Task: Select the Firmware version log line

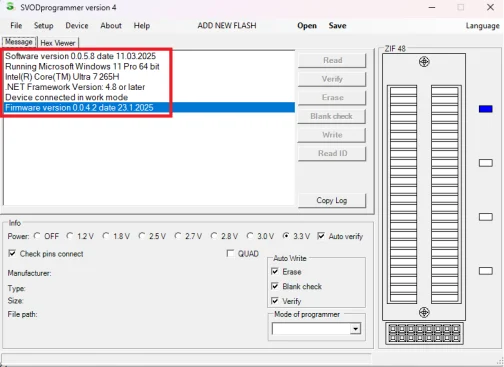Action: (x=149, y=107)
